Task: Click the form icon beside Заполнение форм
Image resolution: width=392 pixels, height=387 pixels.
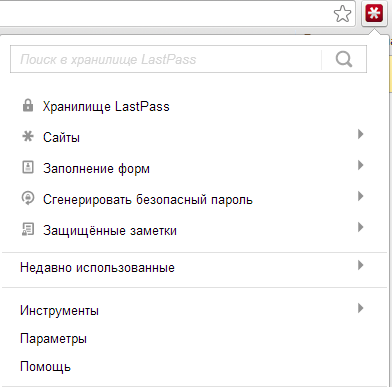Action: click(28, 167)
